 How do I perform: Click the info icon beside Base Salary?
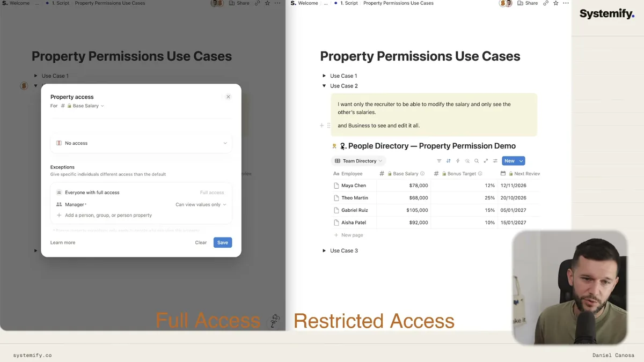[x=422, y=174]
